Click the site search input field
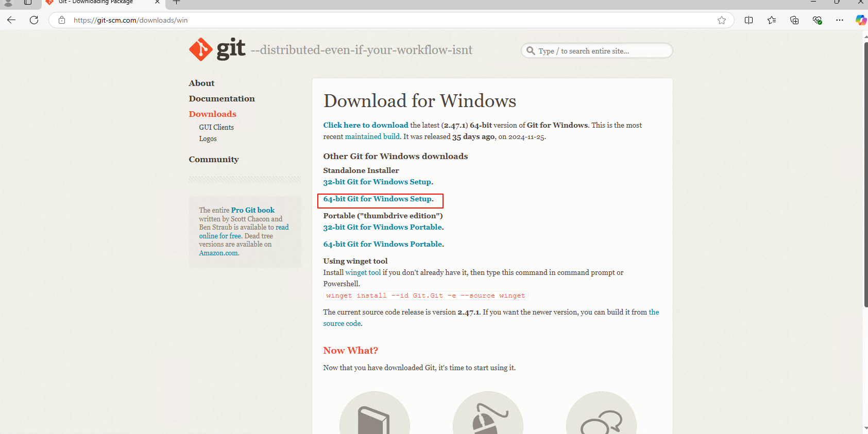This screenshot has height=434, width=868. click(x=597, y=50)
